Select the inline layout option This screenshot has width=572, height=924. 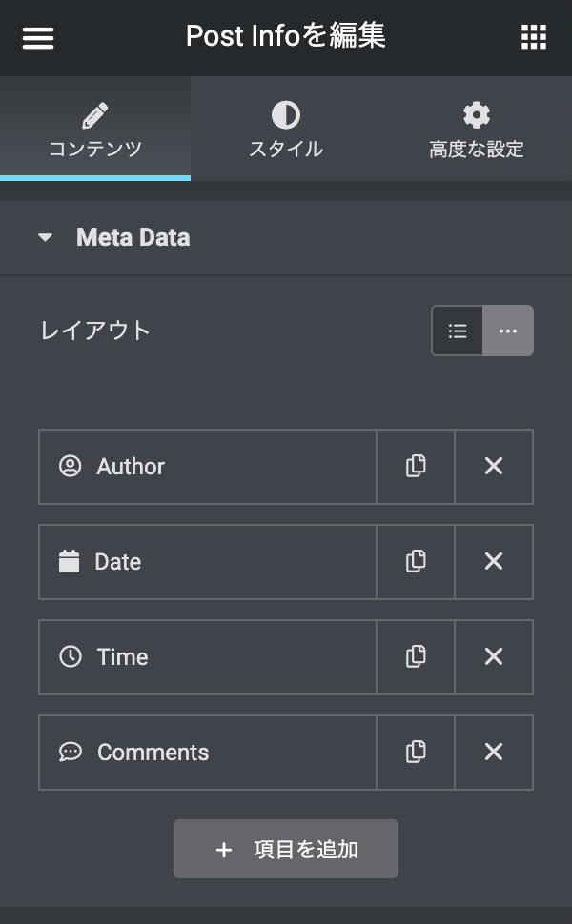[x=508, y=331]
